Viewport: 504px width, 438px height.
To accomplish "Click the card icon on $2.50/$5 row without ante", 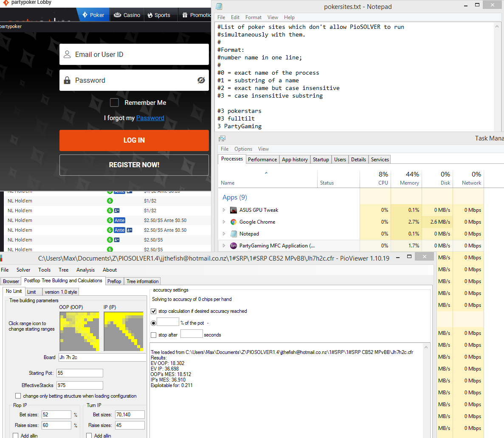I will (117, 240).
